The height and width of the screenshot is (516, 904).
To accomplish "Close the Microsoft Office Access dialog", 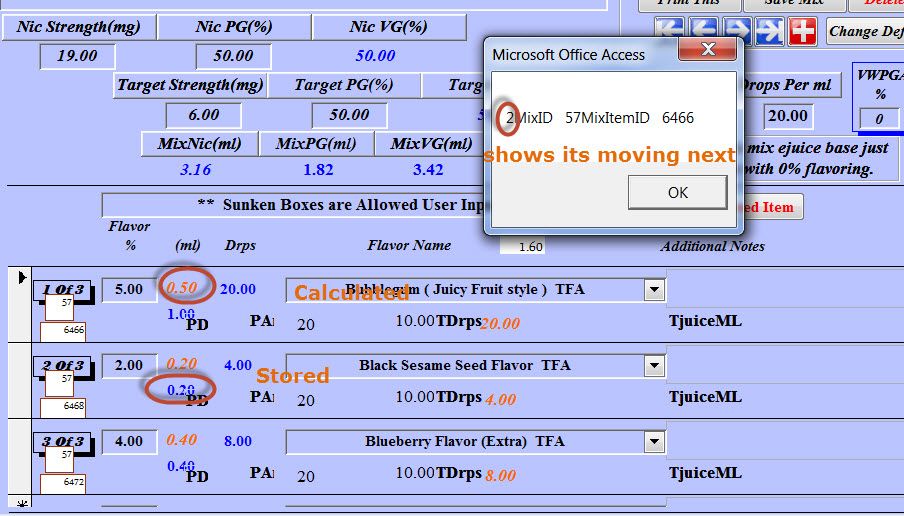I will [708, 49].
